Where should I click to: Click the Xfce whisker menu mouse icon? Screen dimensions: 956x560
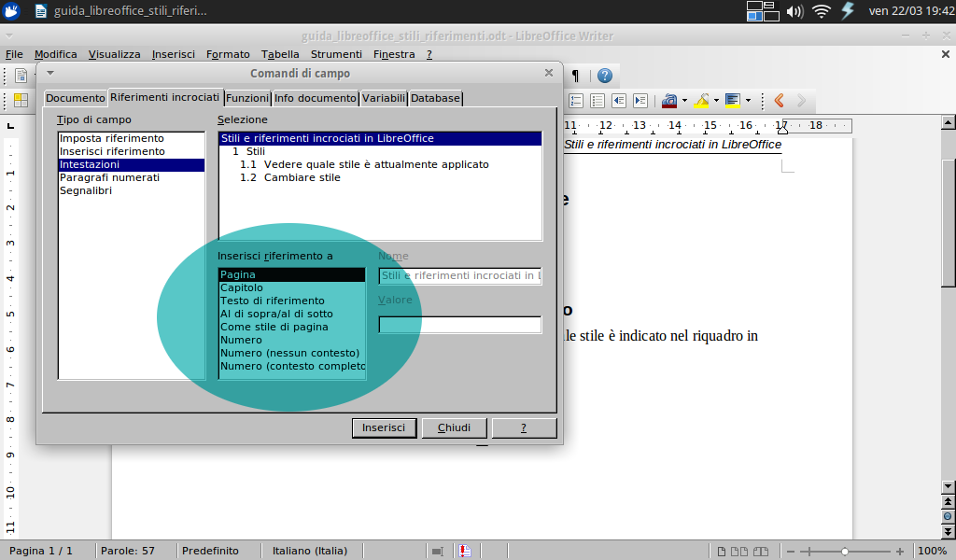[x=11, y=11]
